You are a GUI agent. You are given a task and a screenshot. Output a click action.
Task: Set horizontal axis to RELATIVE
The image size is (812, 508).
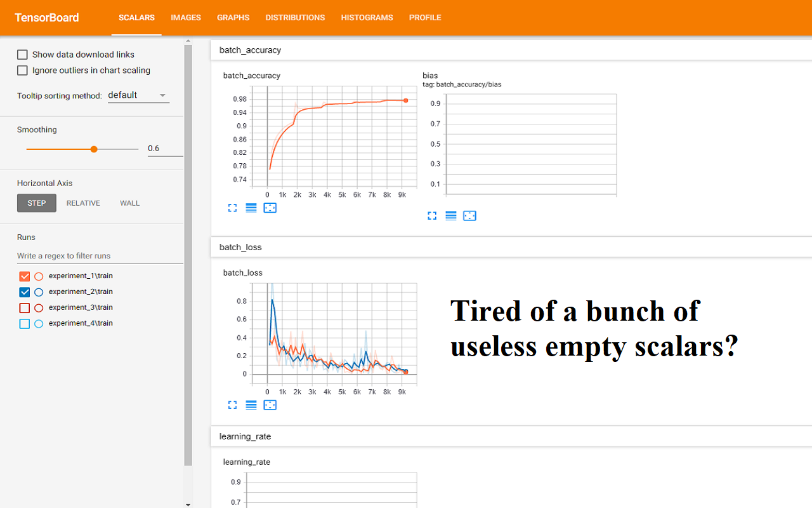[x=83, y=203]
